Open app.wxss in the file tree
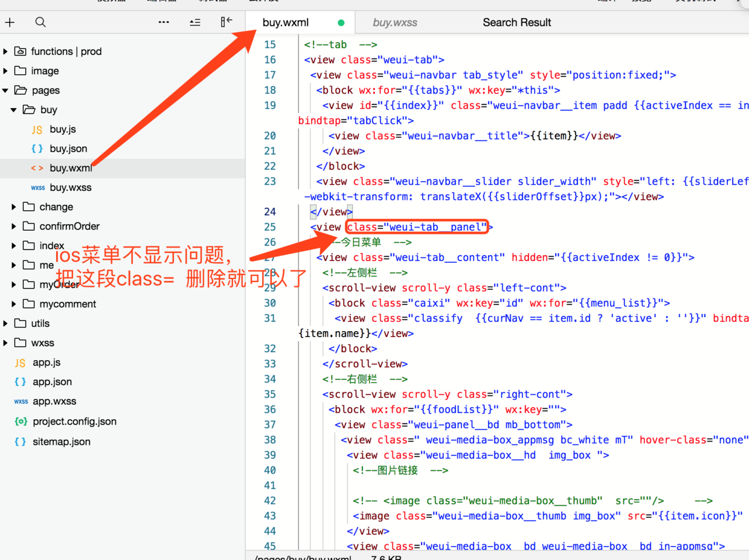Screen dimensions: 749x560 click(54, 401)
